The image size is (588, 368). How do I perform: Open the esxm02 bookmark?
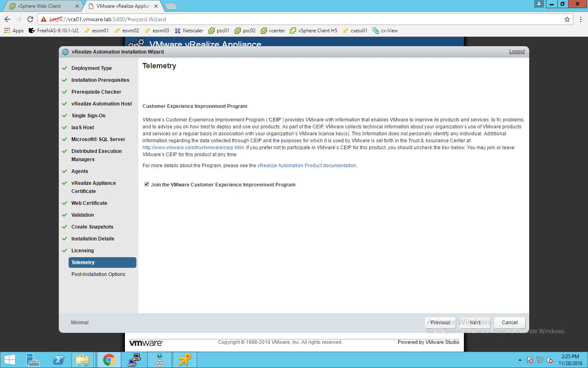(x=127, y=31)
